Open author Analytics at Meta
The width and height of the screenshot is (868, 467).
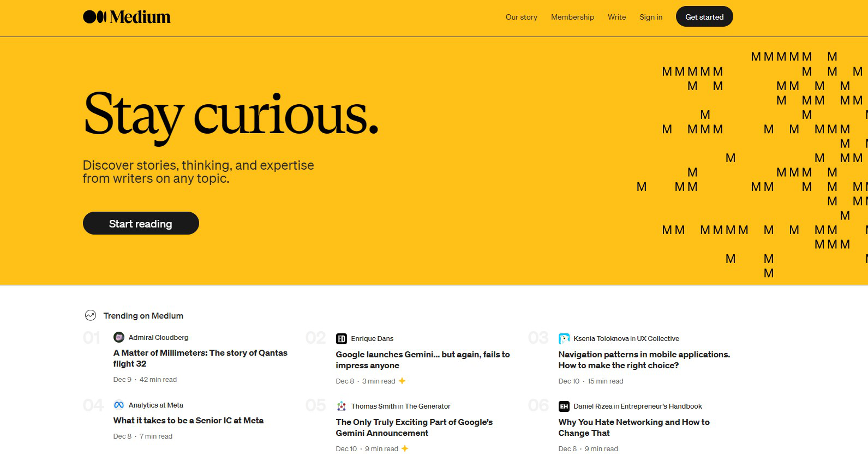click(x=156, y=405)
